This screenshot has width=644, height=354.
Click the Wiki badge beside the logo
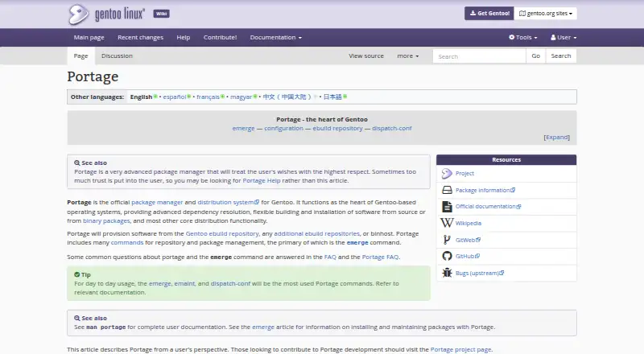click(162, 14)
